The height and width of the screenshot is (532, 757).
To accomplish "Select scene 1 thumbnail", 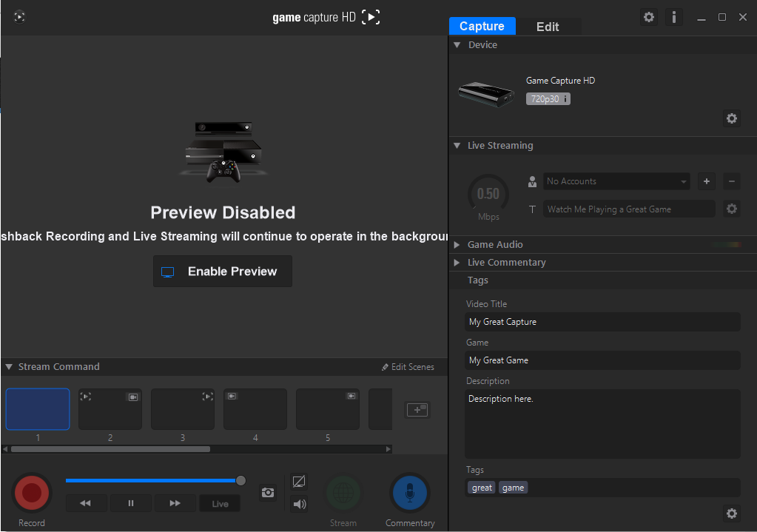I will coord(38,409).
